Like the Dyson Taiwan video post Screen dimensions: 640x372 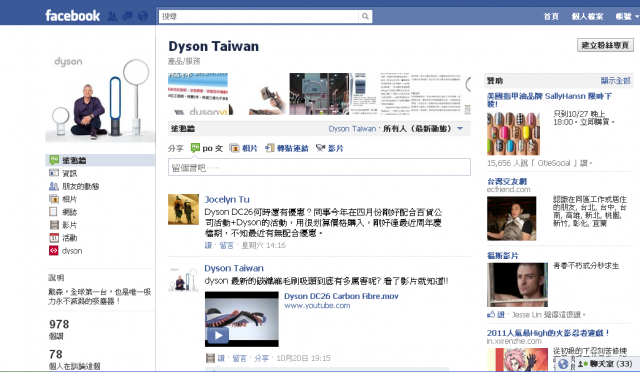tap(221, 359)
